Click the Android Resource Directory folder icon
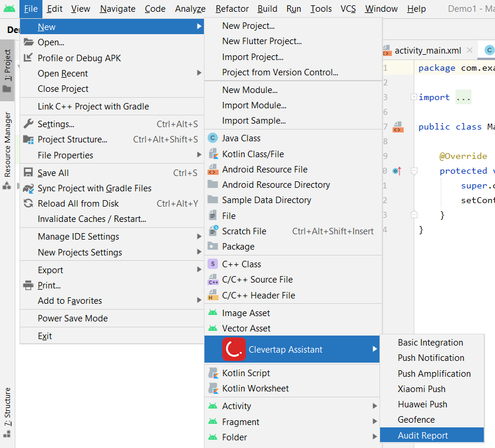 pos(213,184)
